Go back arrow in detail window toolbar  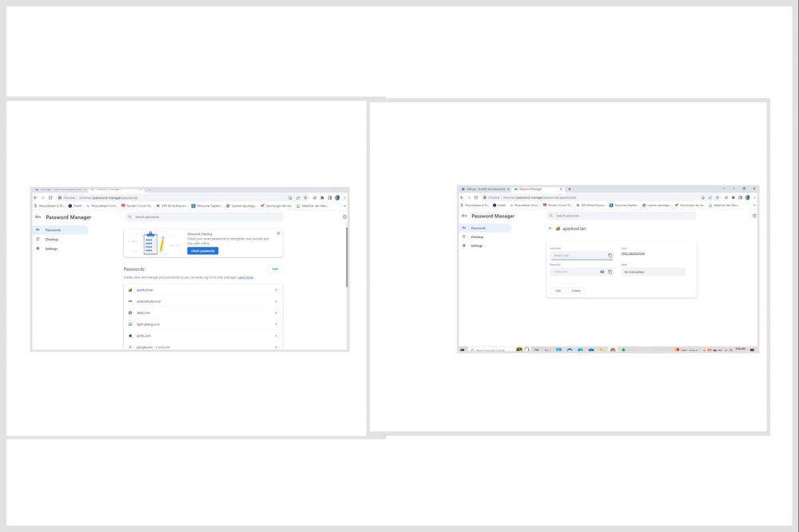pyautogui.click(x=462, y=197)
